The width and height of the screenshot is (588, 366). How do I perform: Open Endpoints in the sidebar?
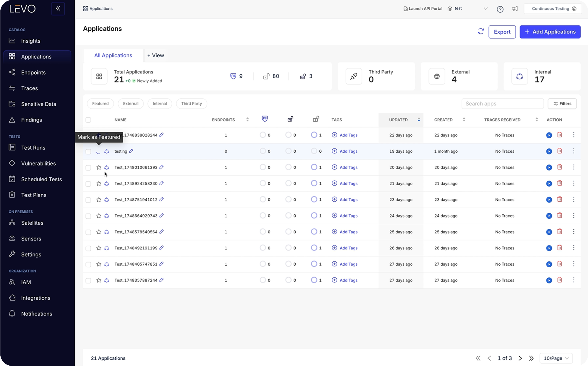point(33,72)
